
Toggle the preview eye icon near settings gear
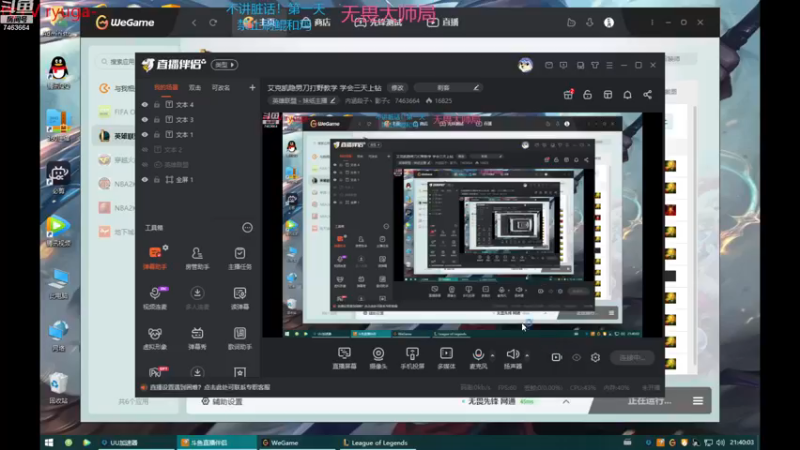click(577, 357)
